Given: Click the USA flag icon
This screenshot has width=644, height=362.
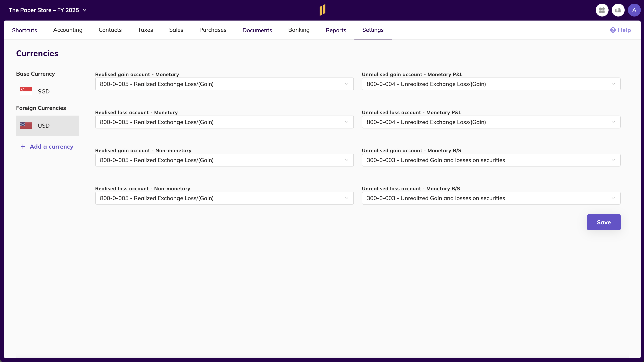Looking at the screenshot, I should (x=26, y=125).
